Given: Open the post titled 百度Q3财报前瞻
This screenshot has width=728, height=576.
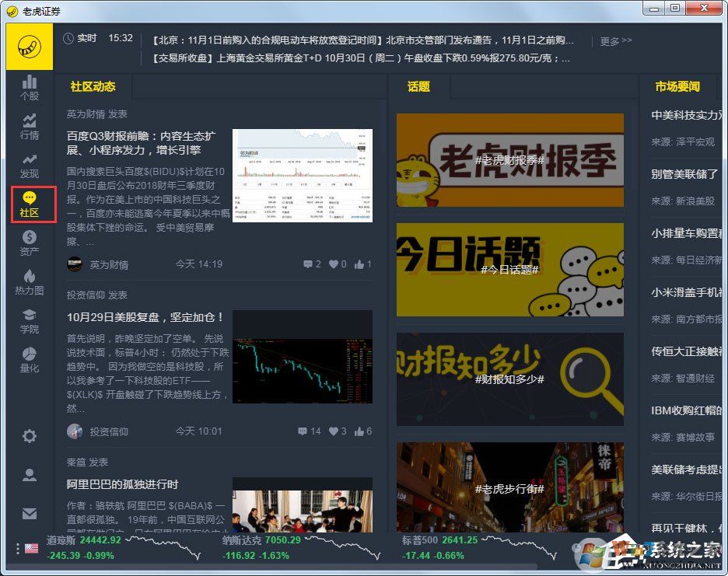Looking at the screenshot, I should coord(141,143).
